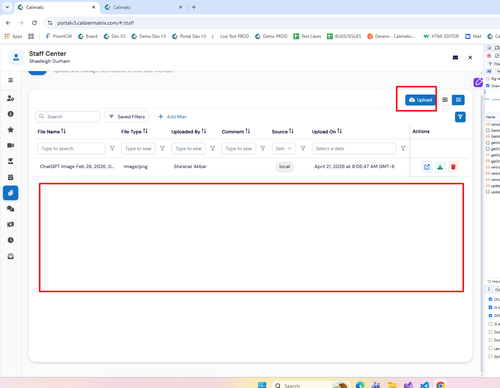Open the HTML EDITOR bookmark
The height and width of the screenshot is (388, 500).
click(441, 36)
